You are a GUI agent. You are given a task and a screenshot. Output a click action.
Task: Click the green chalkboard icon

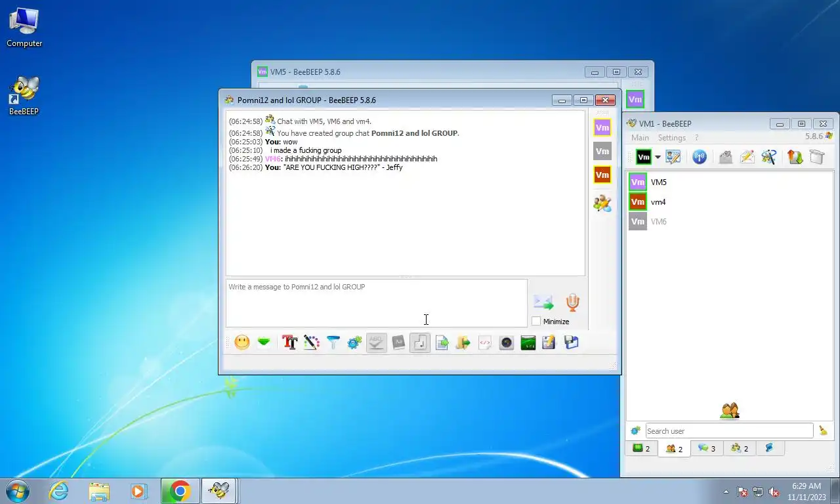pos(528,343)
